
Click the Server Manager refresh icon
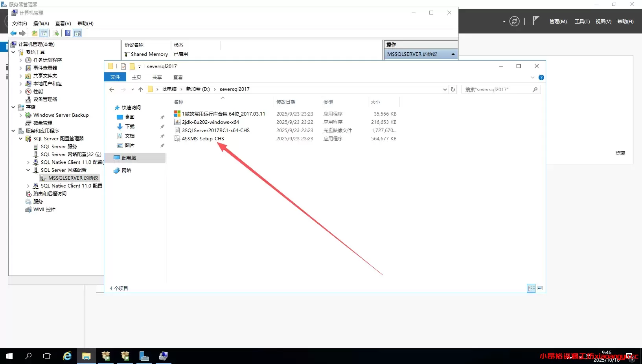514,21
